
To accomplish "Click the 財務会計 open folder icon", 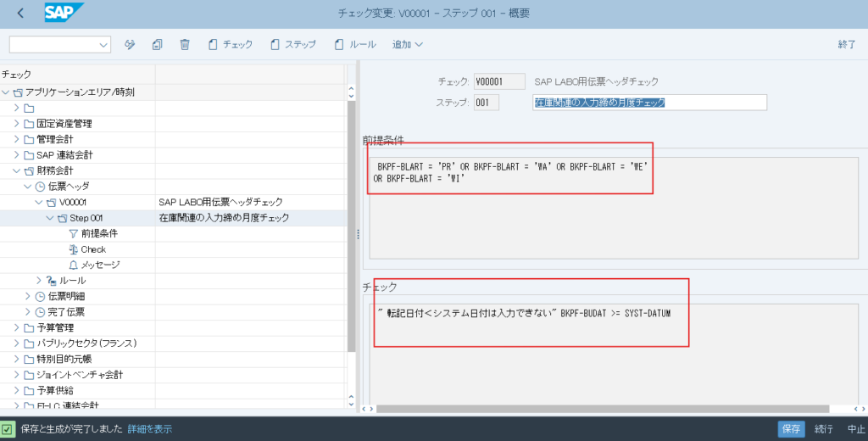I will (29, 170).
